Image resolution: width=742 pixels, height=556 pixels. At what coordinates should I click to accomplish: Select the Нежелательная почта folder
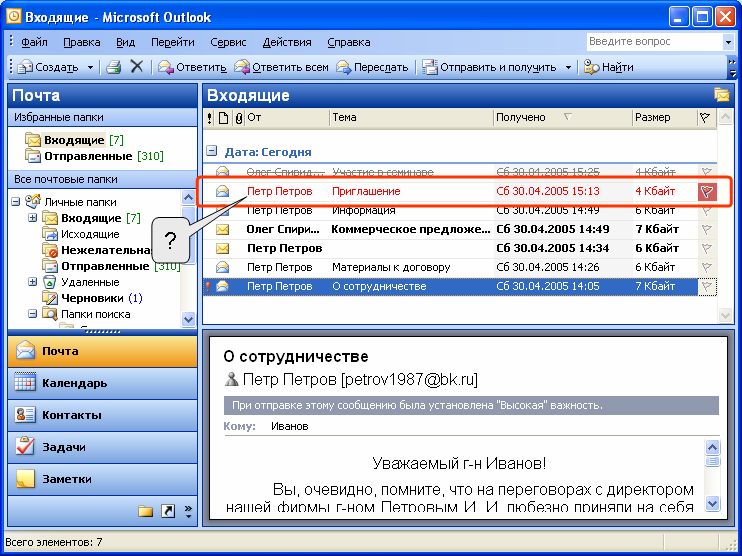point(97,250)
